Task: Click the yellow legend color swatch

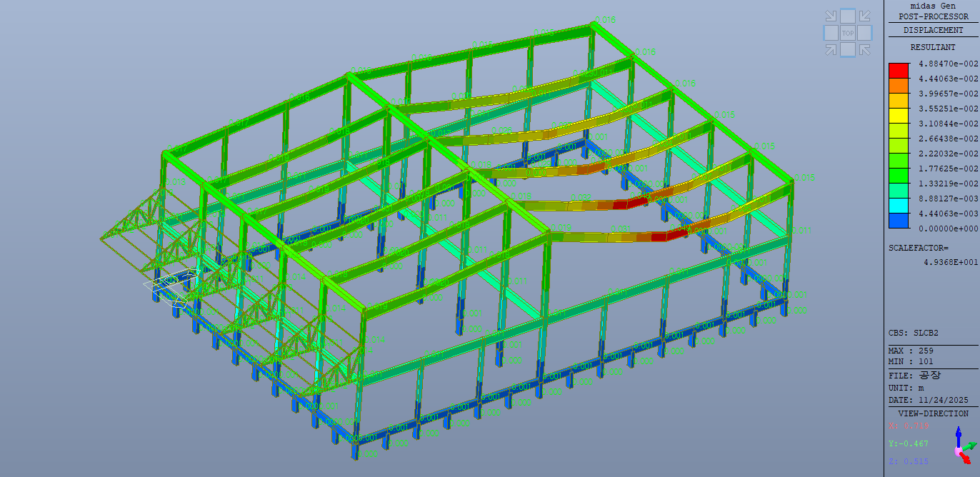Action: click(898, 116)
